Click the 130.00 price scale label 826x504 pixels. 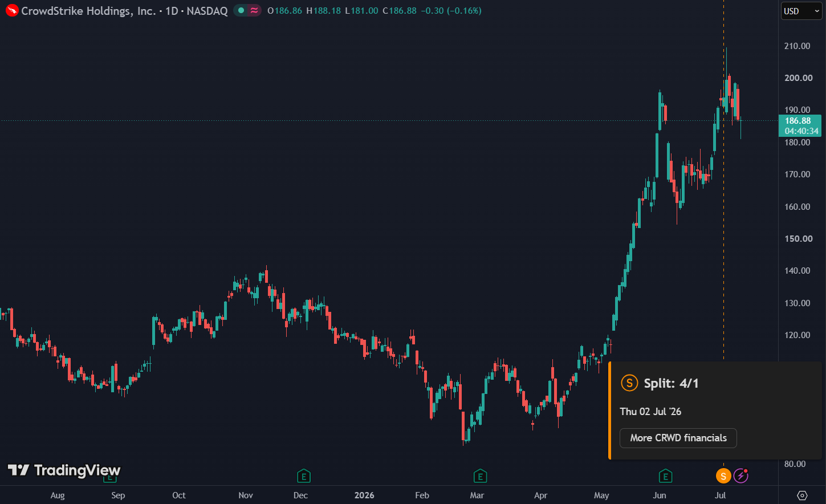[797, 303]
